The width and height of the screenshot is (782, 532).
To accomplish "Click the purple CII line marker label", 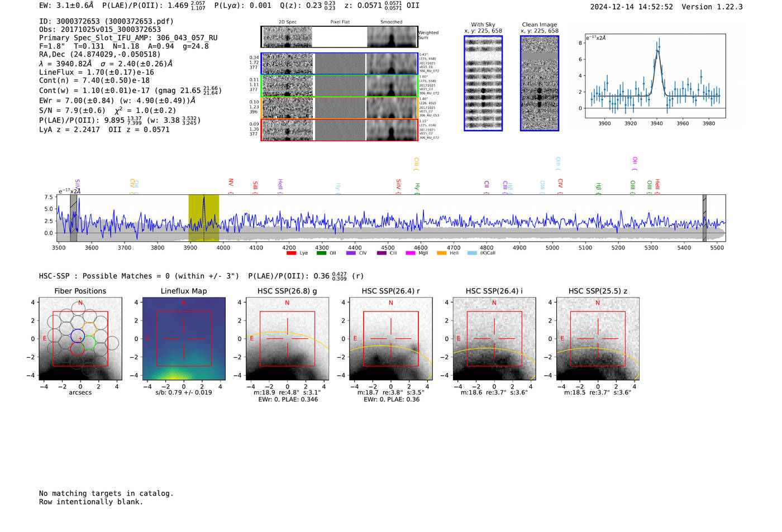I will click(x=487, y=187).
